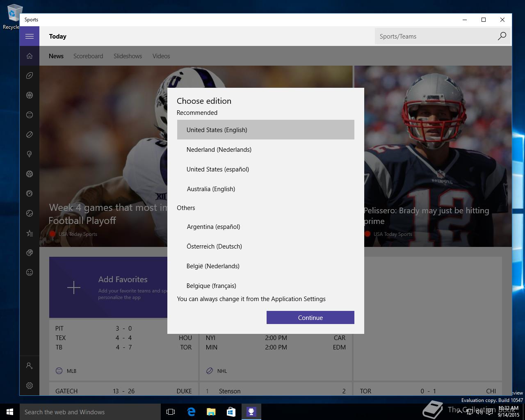Select United States (español) edition
This screenshot has height=420, width=525.
266,169
